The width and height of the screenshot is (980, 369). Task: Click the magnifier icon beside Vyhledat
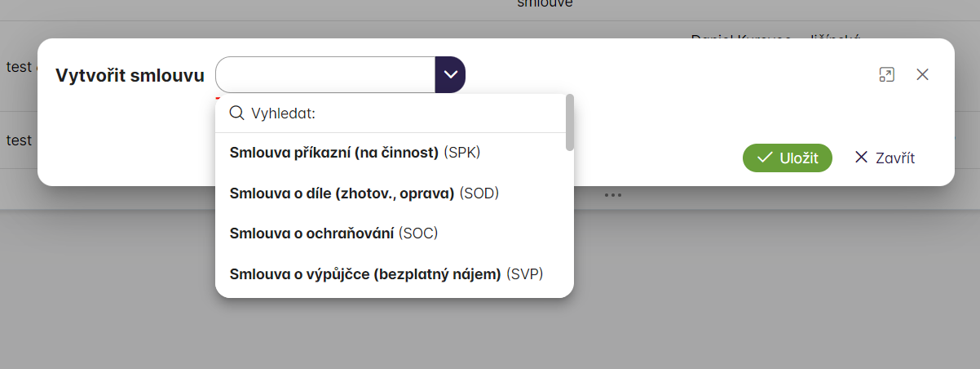pos(237,113)
